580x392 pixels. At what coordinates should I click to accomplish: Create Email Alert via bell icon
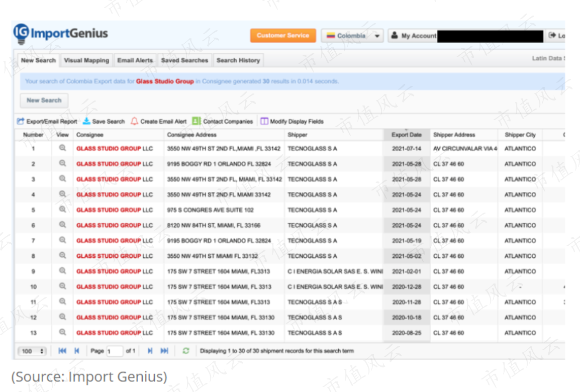coord(135,121)
